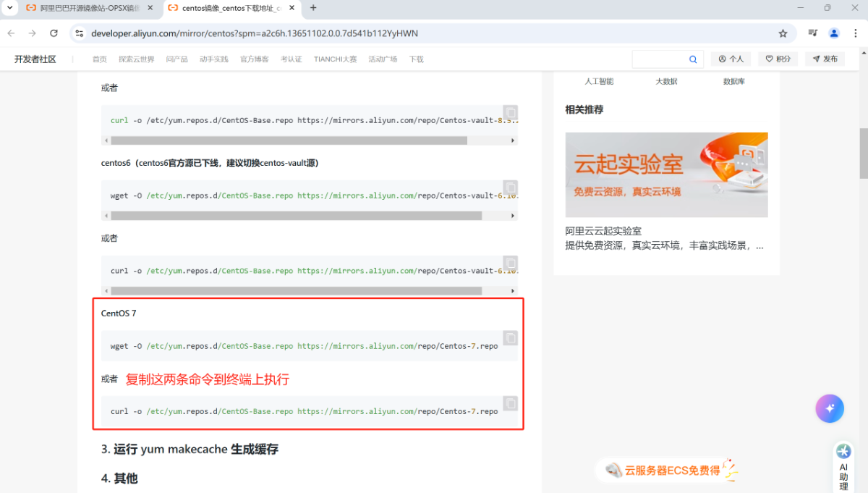Screen dimensions: 868x493
Task: Open the 个人 account button
Action: coord(731,59)
